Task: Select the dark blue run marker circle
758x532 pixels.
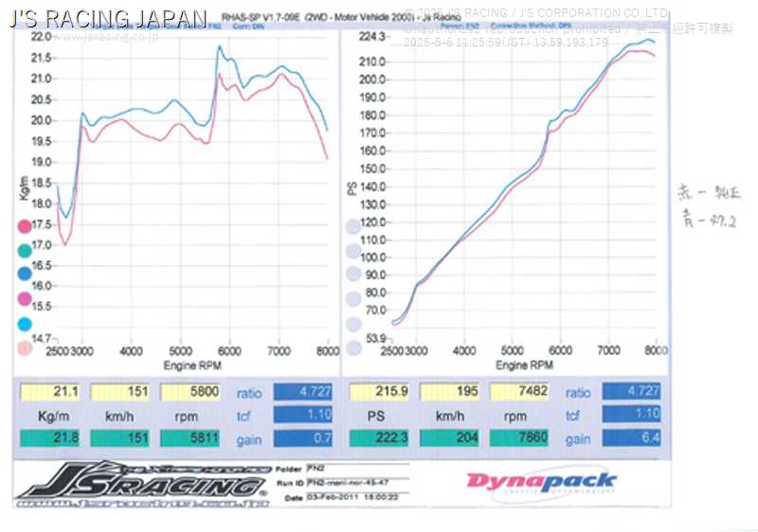Action: click(x=25, y=275)
